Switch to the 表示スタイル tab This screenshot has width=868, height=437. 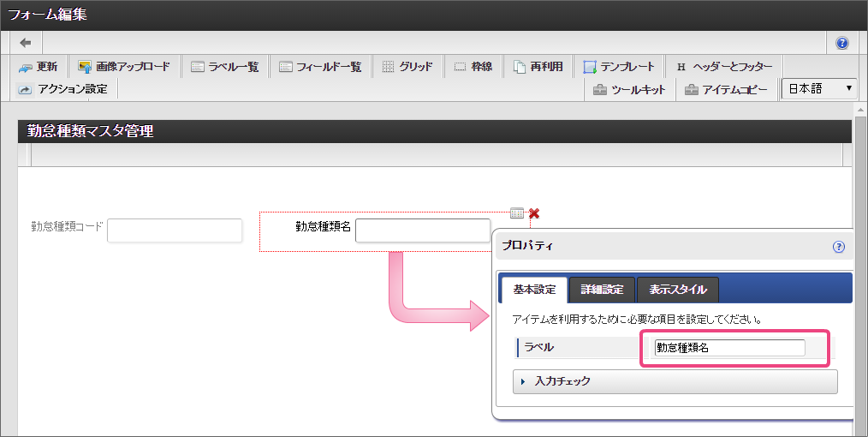tap(678, 290)
